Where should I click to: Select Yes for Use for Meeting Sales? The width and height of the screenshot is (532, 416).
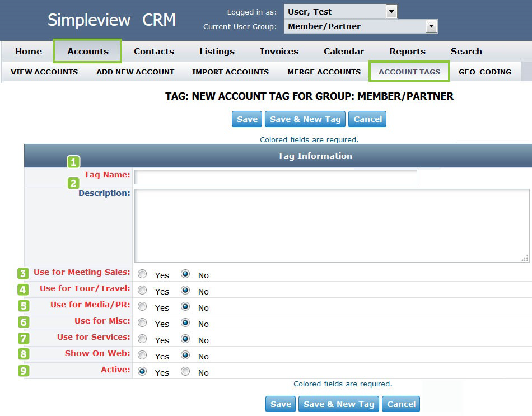click(x=142, y=274)
